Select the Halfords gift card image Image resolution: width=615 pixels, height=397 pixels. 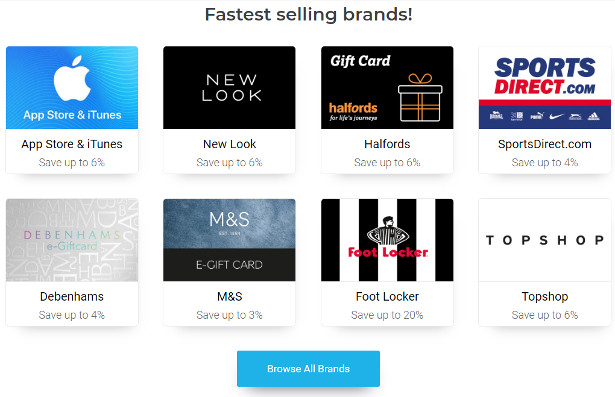(x=387, y=87)
